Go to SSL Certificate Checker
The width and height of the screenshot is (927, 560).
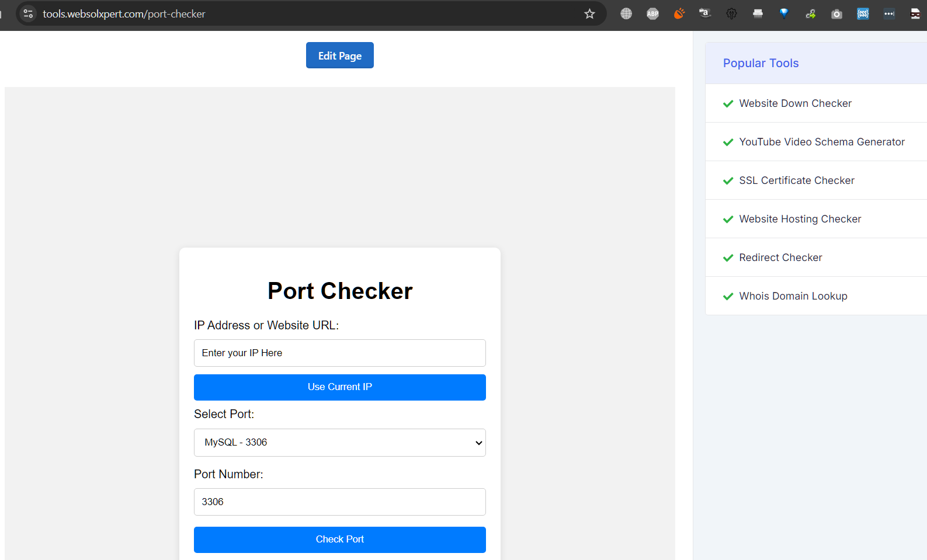tap(796, 180)
